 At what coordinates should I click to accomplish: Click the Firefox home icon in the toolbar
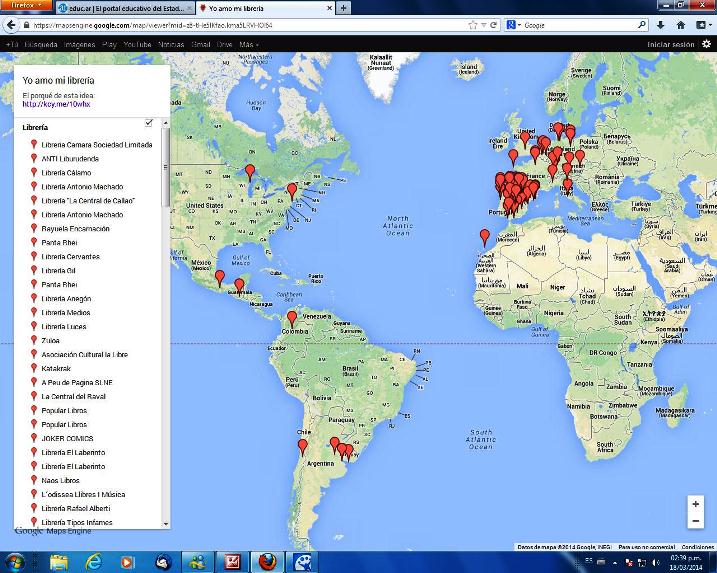point(681,24)
